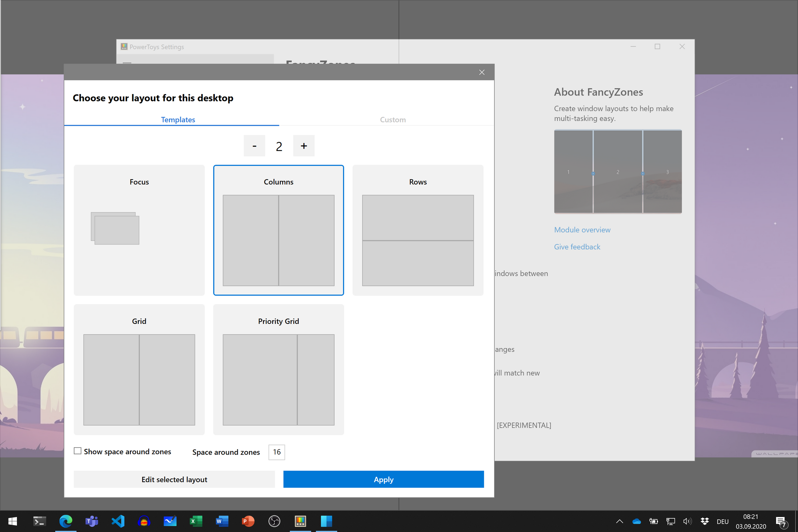Enable Show space around zones checkbox
Image resolution: width=798 pixels, height=532 pixels.
tap(77, 451)
